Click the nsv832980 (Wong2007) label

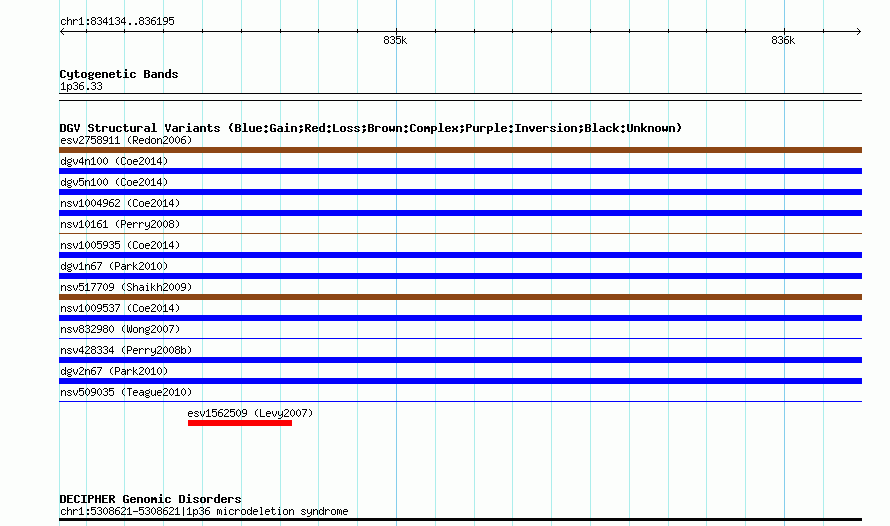(x=120, y=329)
